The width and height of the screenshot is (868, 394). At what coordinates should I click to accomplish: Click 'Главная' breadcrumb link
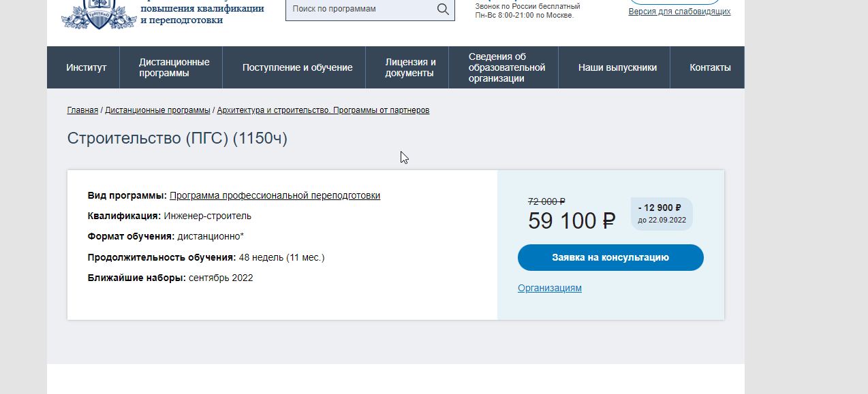click(82, 110)
